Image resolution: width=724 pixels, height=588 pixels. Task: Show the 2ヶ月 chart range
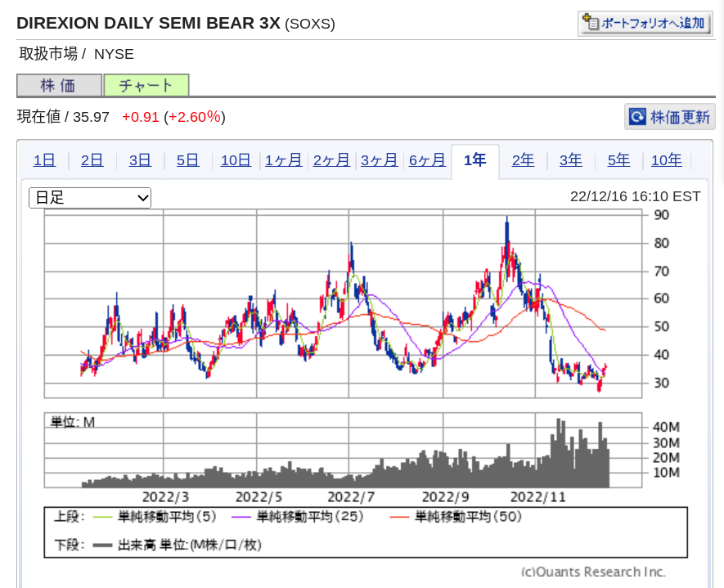click(331, 160)
